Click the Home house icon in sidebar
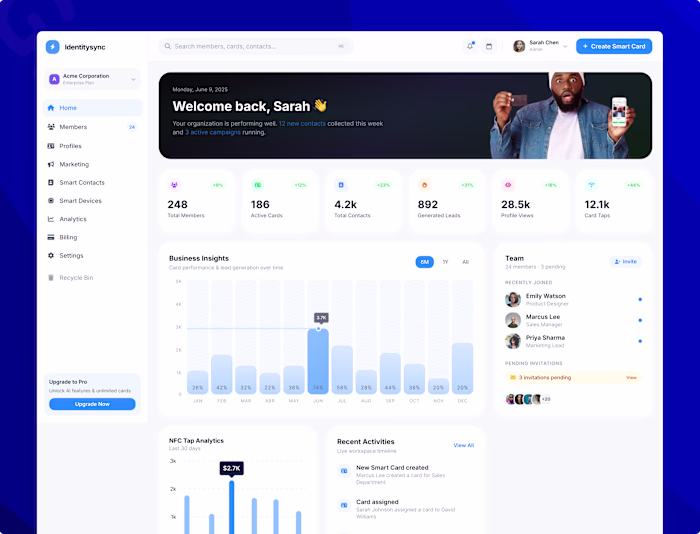Screen dimensions: 700x534 point(51,108)
